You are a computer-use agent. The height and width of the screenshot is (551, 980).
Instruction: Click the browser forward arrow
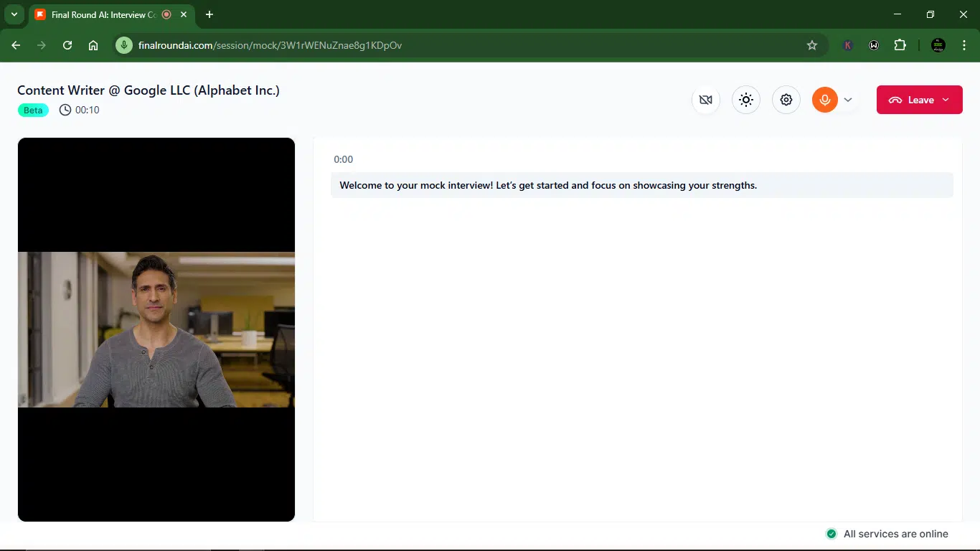coord(42,45)
